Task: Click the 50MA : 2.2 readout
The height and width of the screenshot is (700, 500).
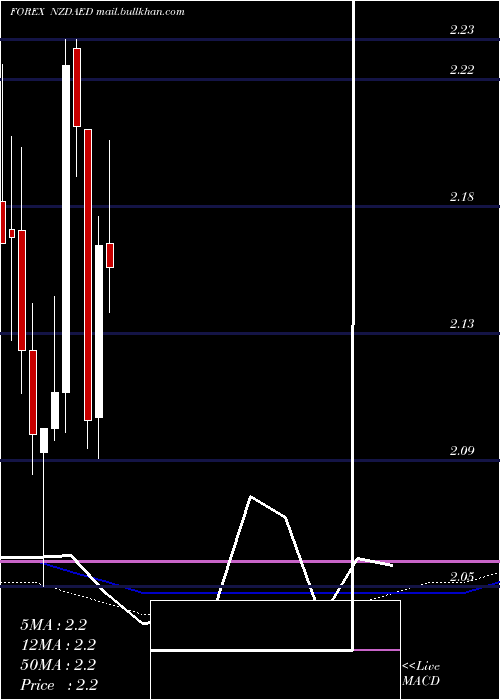Action: tap(58, 665)
